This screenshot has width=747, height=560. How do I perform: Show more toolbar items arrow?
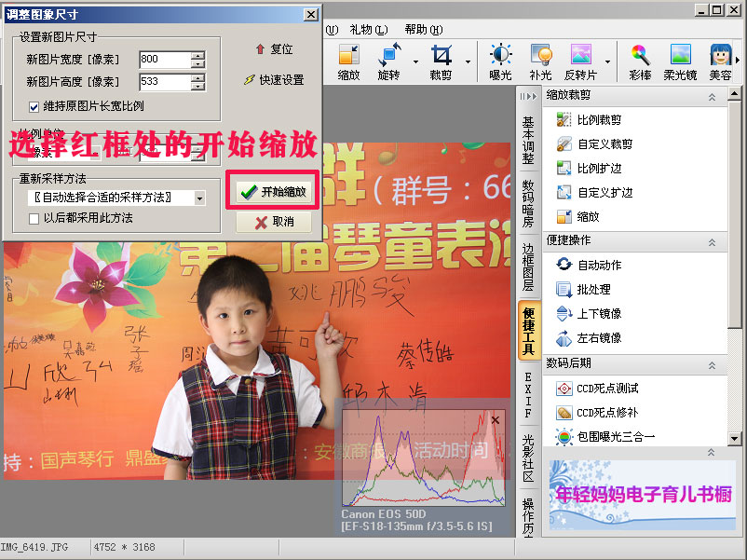click(x=738, y=60)
